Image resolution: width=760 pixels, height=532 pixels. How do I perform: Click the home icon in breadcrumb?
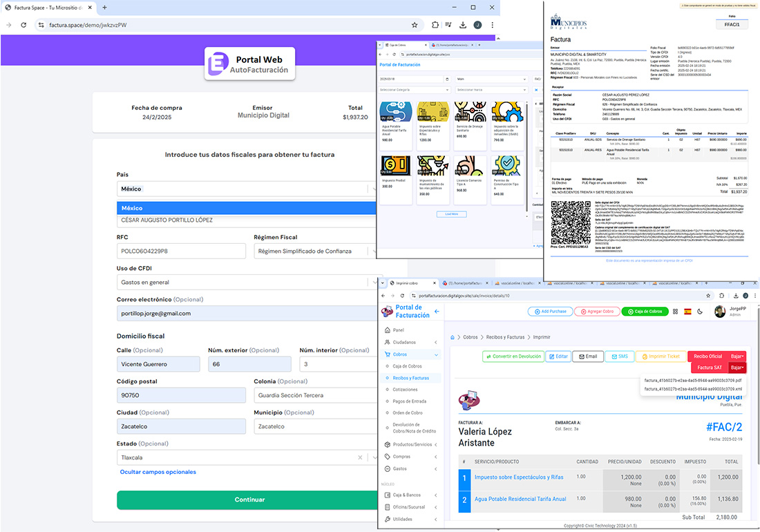(453, 337)
